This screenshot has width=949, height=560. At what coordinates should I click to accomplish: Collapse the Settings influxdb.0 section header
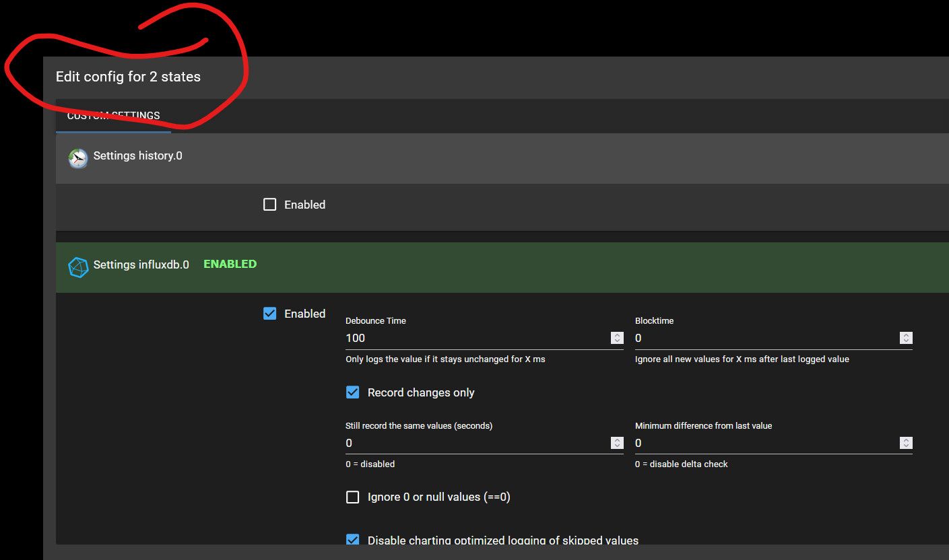(x=502, y=267)
